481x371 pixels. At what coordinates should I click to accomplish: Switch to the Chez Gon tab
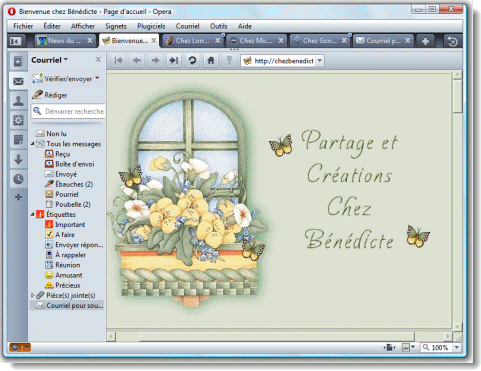[320, 41]
